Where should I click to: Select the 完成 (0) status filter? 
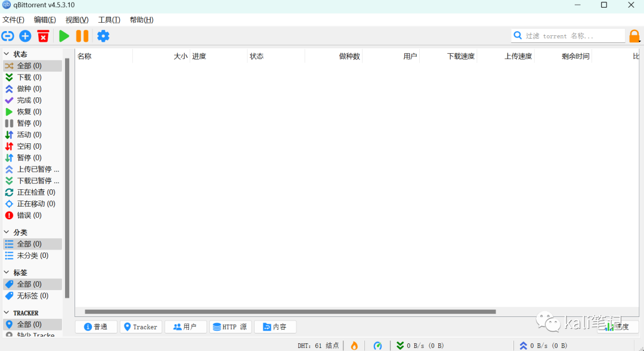coord(32,100)
